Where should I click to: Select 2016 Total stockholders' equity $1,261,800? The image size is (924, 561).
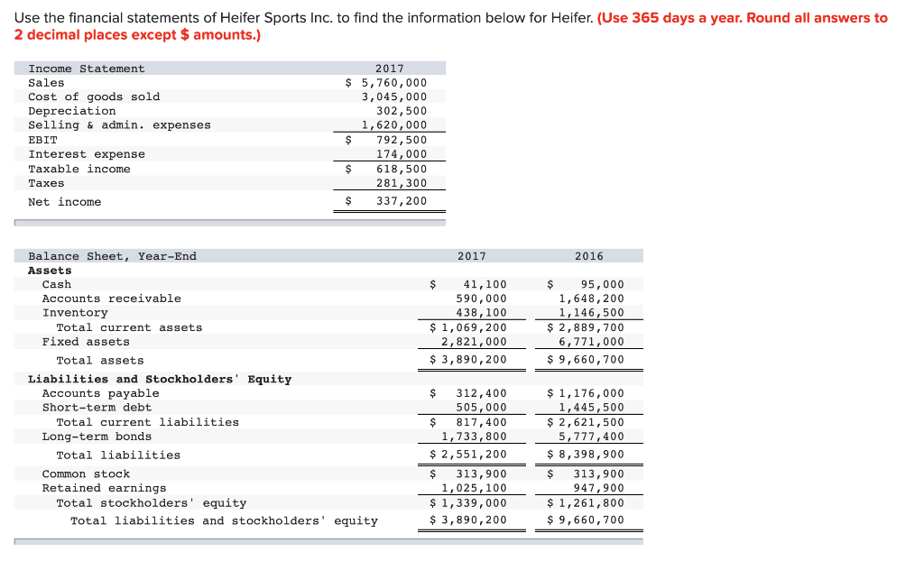[585, 502]
